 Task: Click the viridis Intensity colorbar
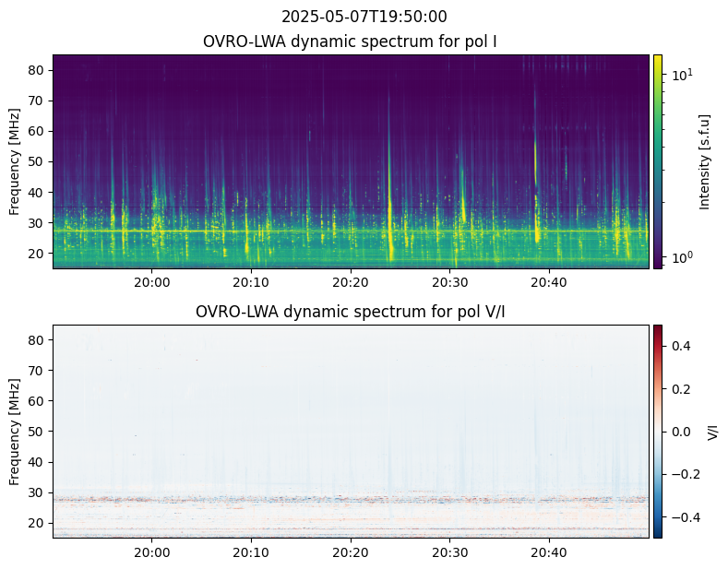click(x=658, y=161)
